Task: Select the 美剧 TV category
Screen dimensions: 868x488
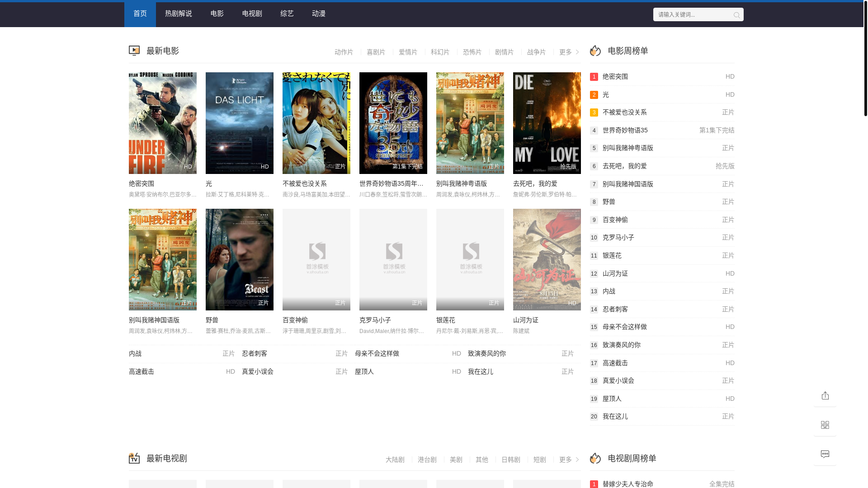Action: pos(456,460)
